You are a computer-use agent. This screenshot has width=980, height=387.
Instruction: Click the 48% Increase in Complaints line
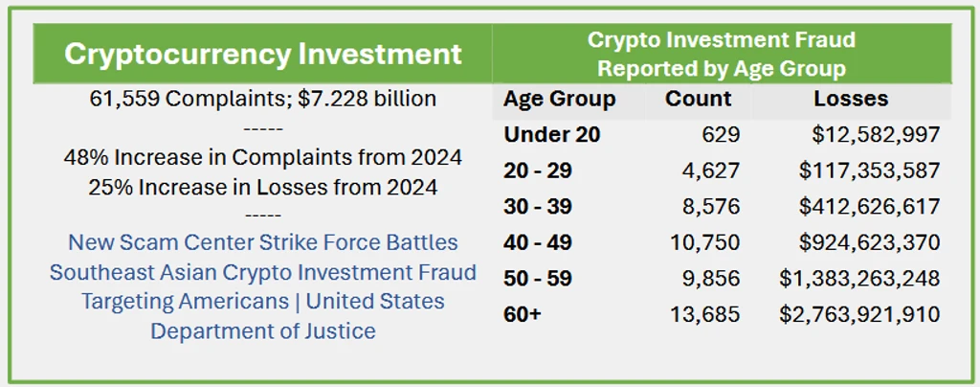coord(263,157)
